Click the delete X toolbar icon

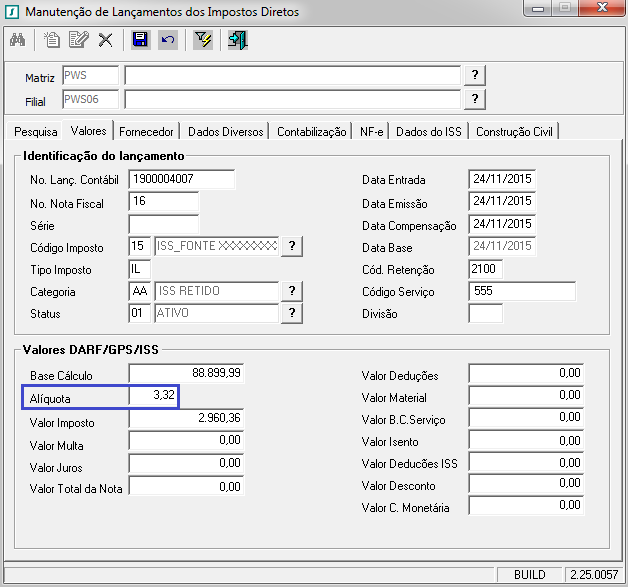[105, 40]
